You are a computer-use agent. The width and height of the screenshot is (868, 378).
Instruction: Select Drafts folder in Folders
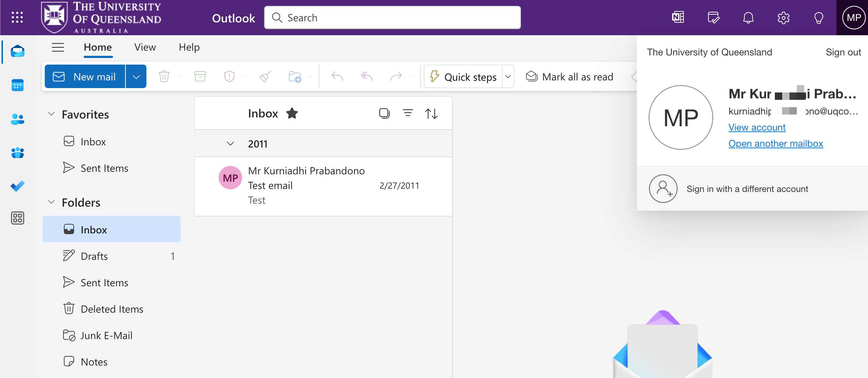tap(112, 256)
